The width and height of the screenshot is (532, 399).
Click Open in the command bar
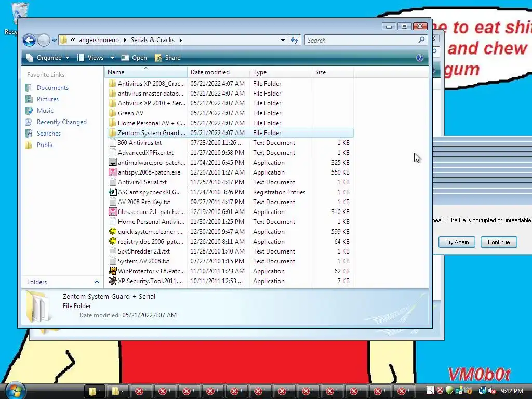click(135, 58)
